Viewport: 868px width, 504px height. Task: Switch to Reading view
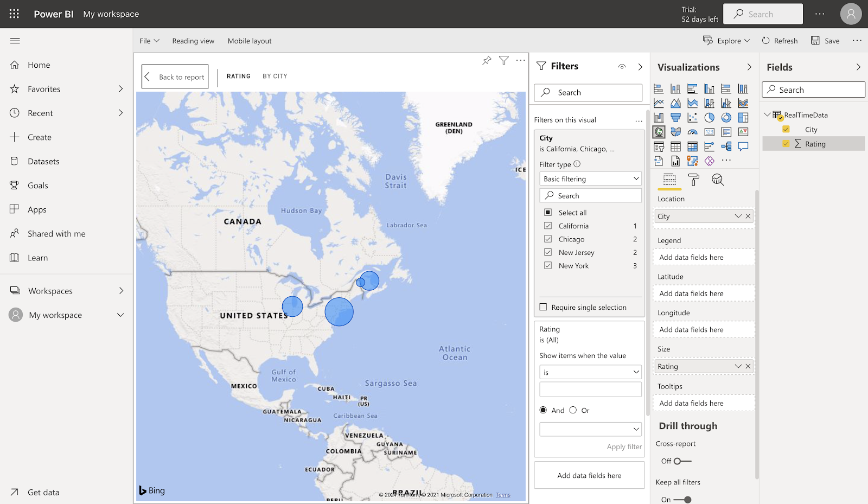coord(193,41)
